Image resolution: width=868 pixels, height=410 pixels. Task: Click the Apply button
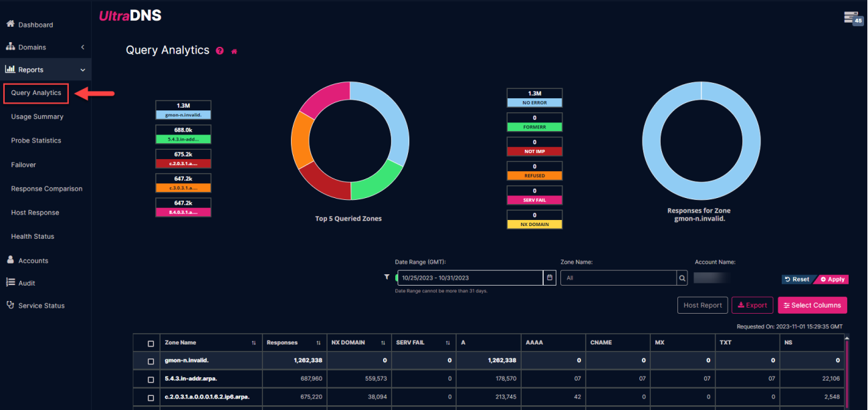(x=832, y=279)
